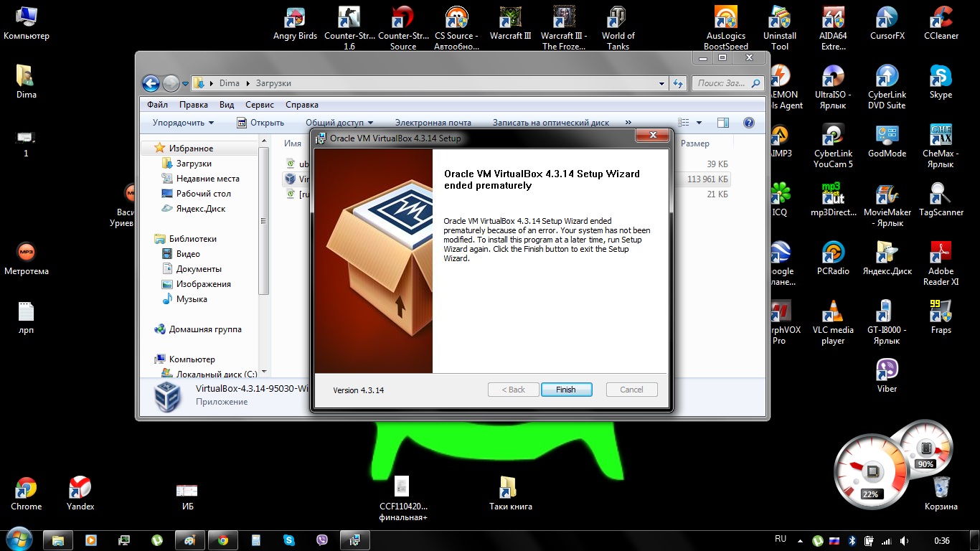This screenshot has height=551, width=980.
Task: Open the address bar history dropdown
Action: click(x=662, y=83)
